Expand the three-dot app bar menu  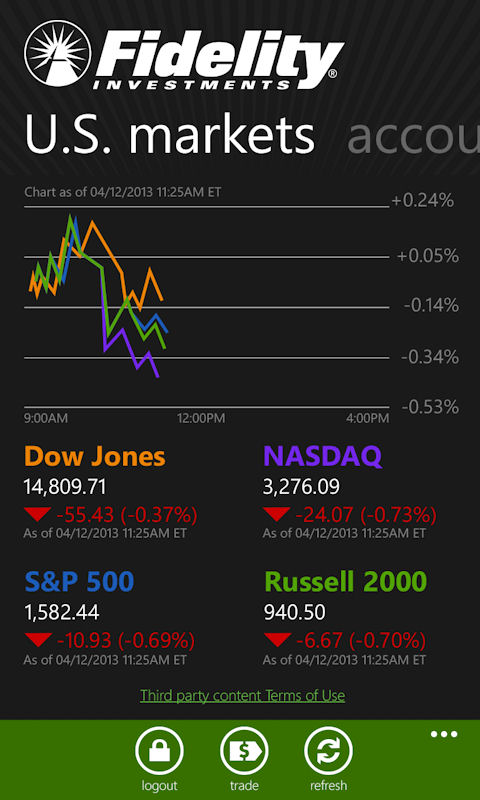click(x=444, y=735)
